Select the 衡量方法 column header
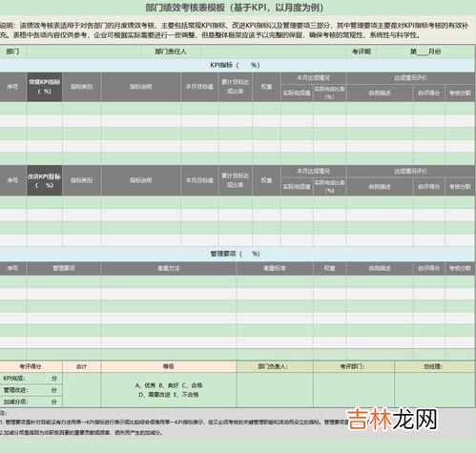This screenshot has height=453, width=476. (169, 268)
